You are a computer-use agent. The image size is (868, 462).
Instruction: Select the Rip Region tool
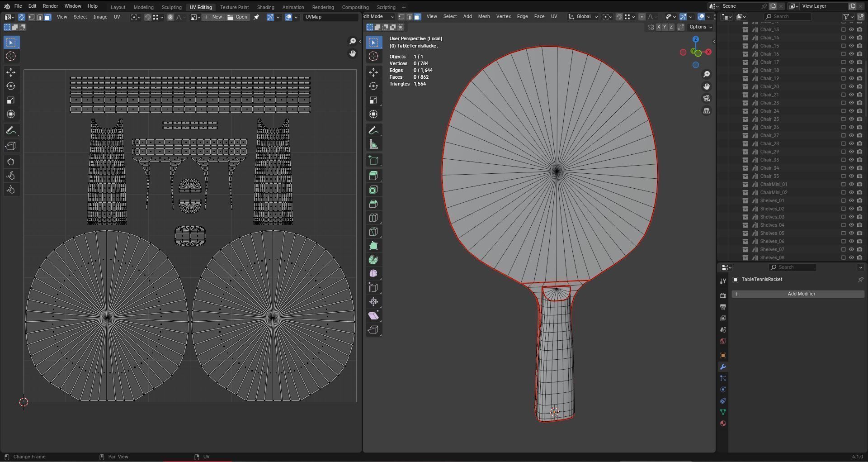pos(373,330)
